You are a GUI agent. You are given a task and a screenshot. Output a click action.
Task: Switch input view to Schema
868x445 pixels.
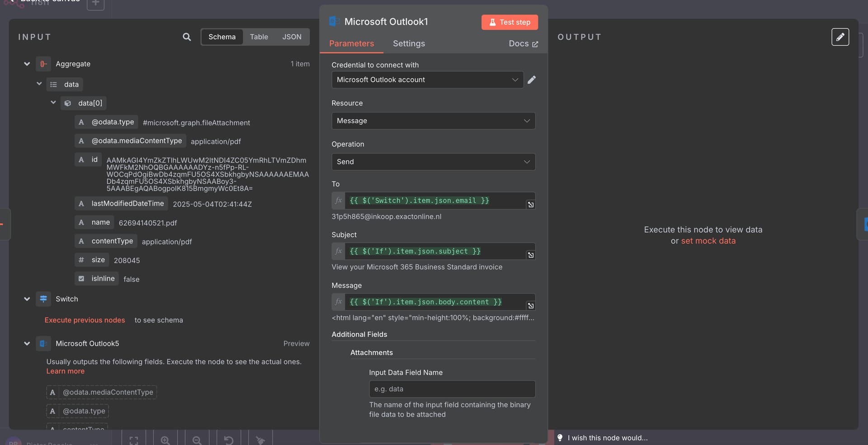pyautogui.click(x=222, y=37)
